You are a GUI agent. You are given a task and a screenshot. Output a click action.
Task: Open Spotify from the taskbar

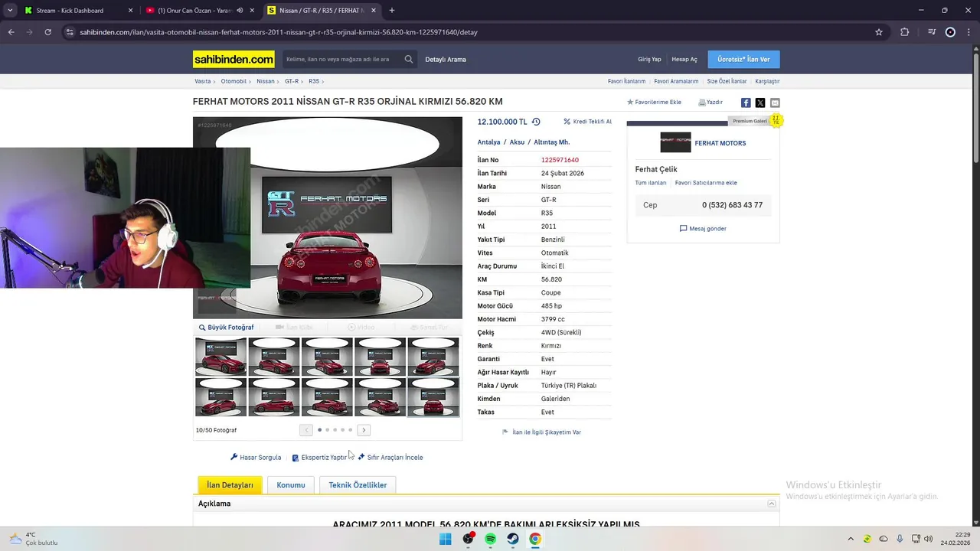tap(490, 539)
